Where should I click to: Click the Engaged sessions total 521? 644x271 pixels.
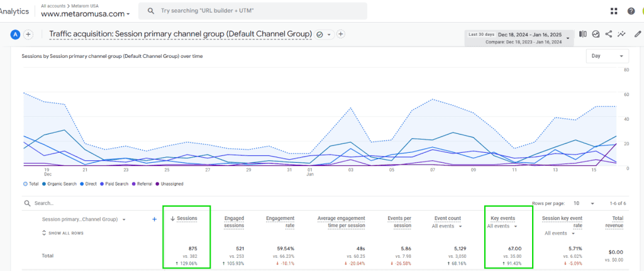[x=240, y=249]
